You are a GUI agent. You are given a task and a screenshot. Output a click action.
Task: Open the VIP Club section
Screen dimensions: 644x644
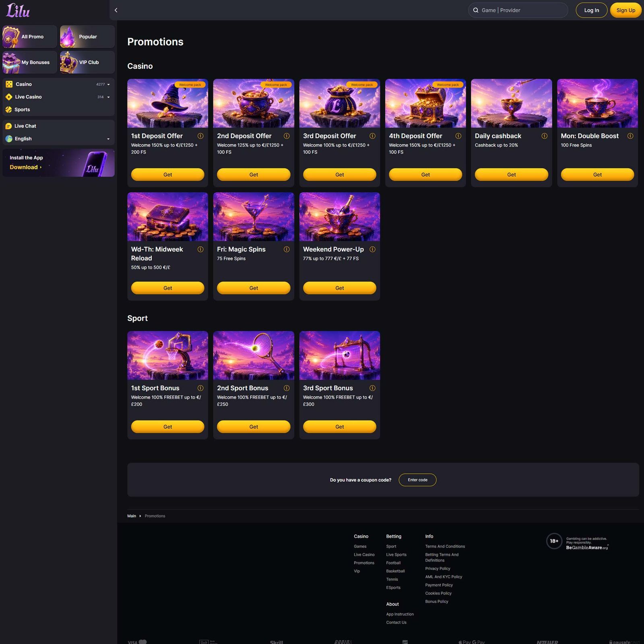pyautogui.click(x=87, y=62)
